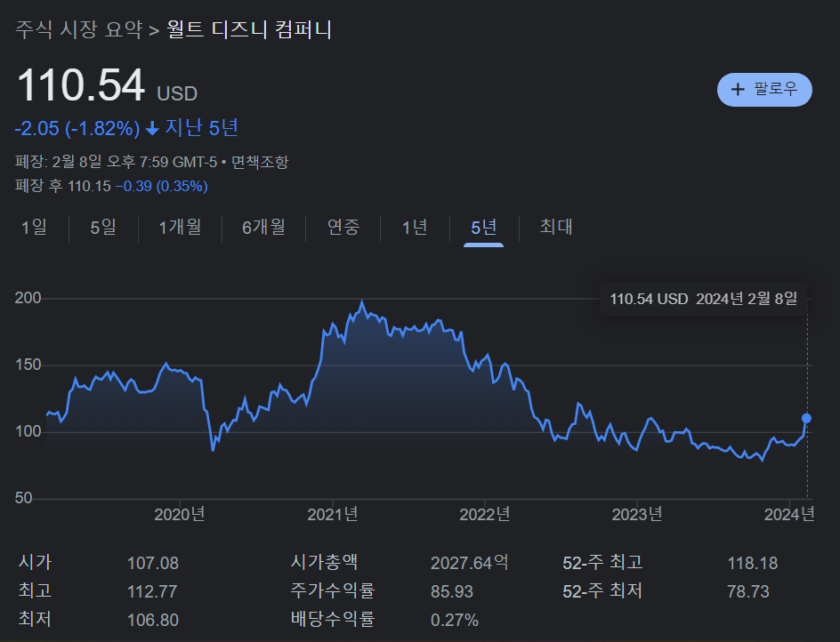Image resolution: width=840 pixels, height=642 pixels.
Task: Click the 배당수익률 value 0.27%
Action: [455, 620]
